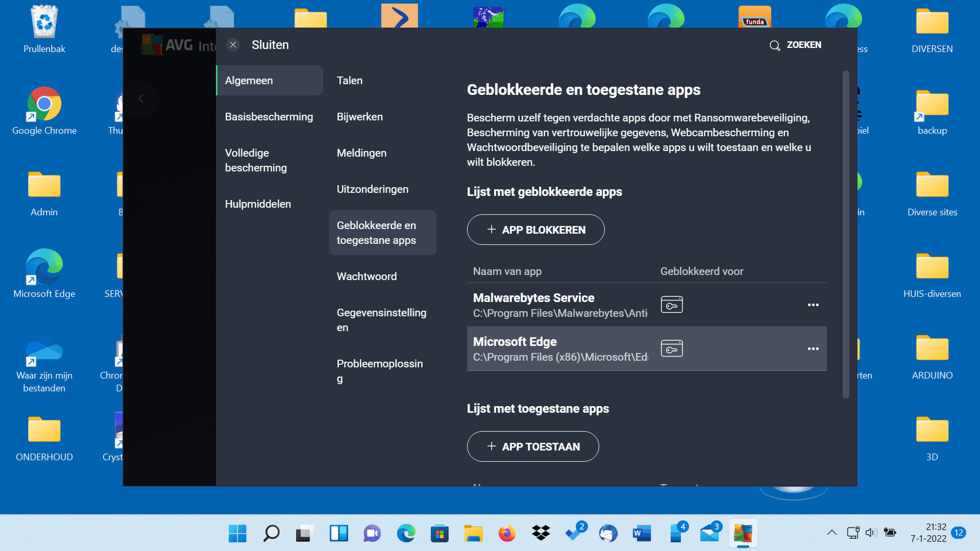Viewport: 980px width, 551px height.
Task: Open options menu for Microsoft Edge row
Action: click(813, 348)
